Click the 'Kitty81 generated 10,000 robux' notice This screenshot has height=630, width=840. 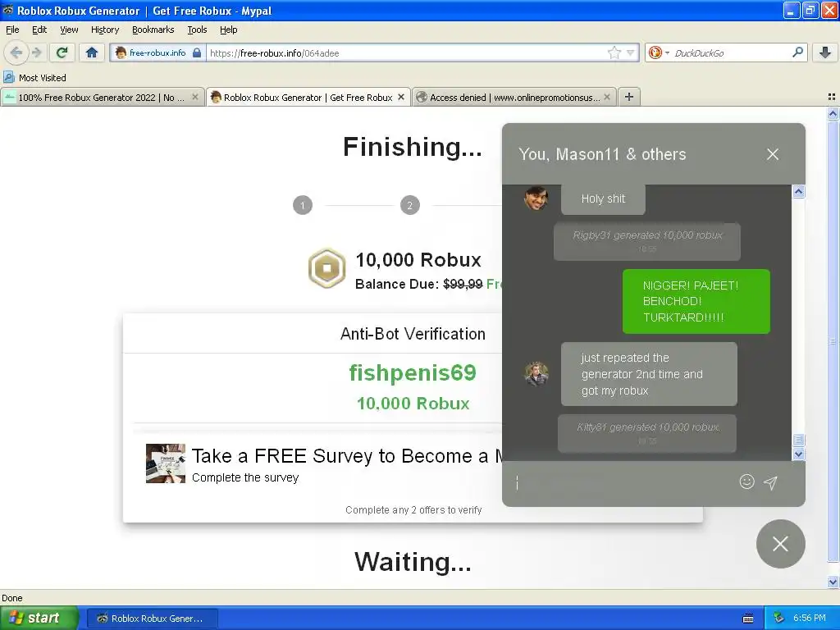pos(647,433)
